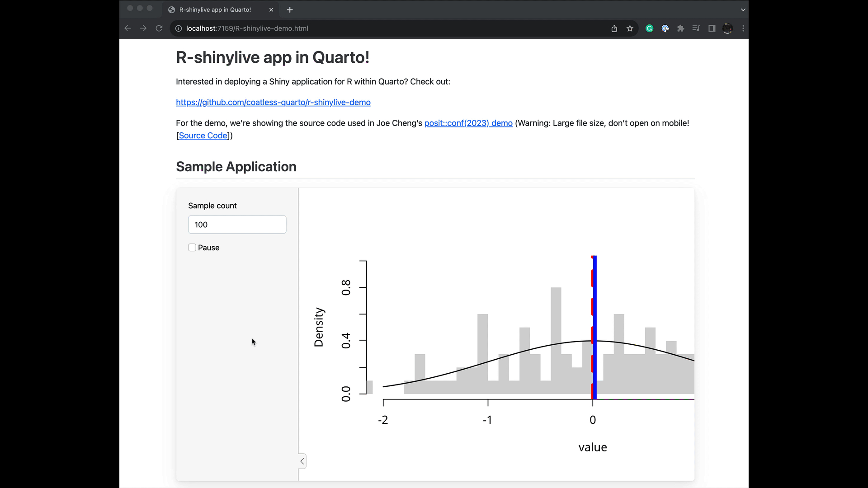The image size is (868, 488).
Task: Select the R-shinylive app in Quarto tab
Action: click(x=215, y=9)
